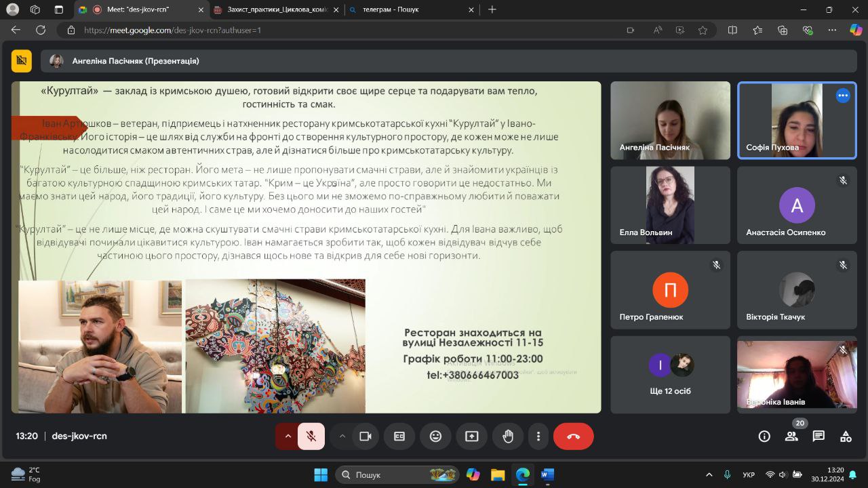
Task: Open more options three-dot menu in toolbar
Action: click(x=538, y=436)
